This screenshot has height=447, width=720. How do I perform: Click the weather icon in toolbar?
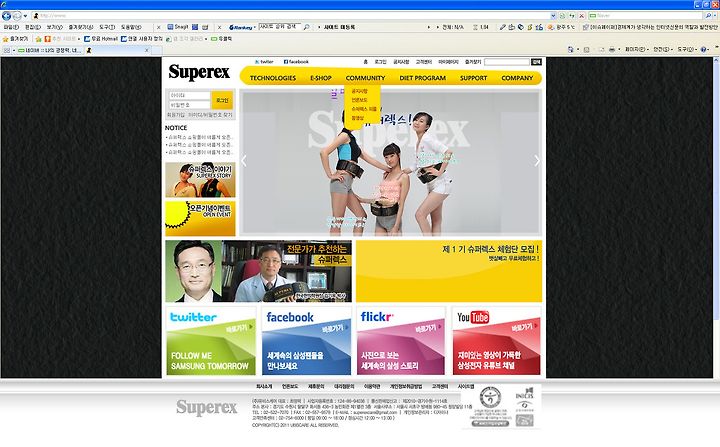pos(551,27)
